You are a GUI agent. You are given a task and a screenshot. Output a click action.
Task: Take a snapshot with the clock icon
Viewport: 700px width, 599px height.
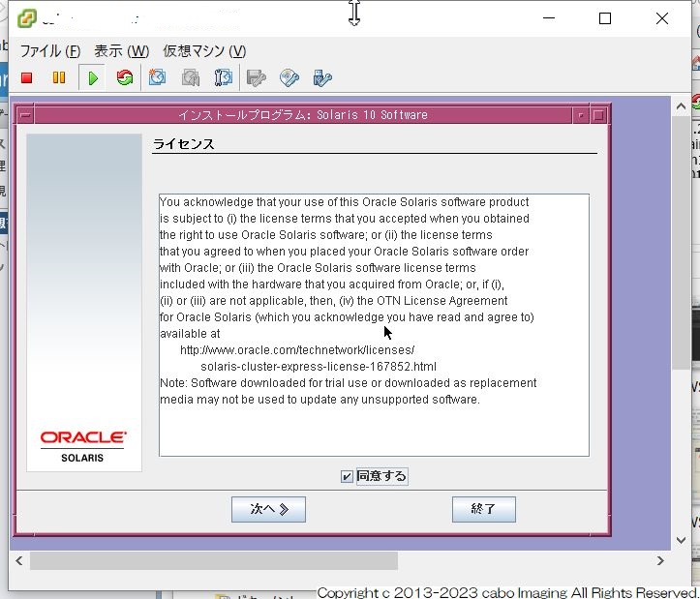(x=157, y=77)
